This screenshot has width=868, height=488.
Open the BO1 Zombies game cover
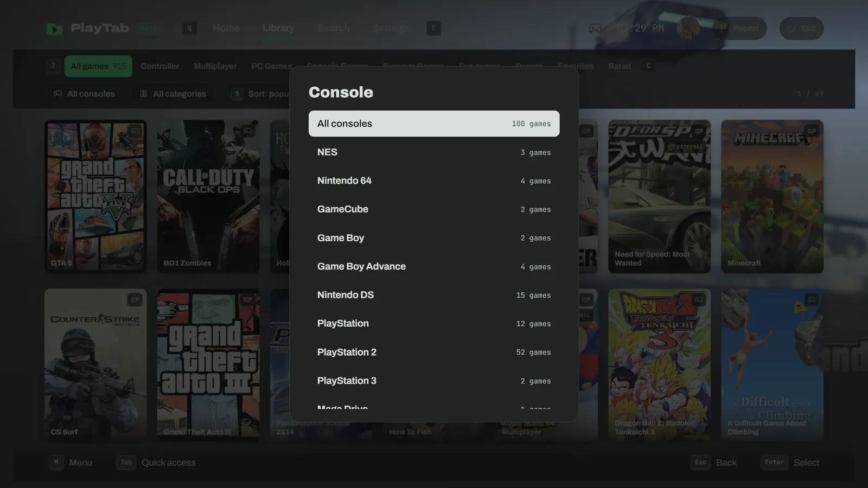(x=208, y=196)
